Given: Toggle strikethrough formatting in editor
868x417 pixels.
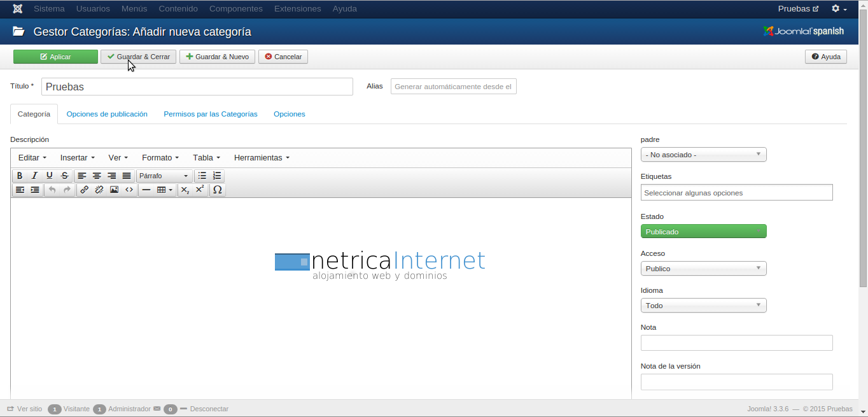Looking at the screenshot, I should click(x=64, y=176).
